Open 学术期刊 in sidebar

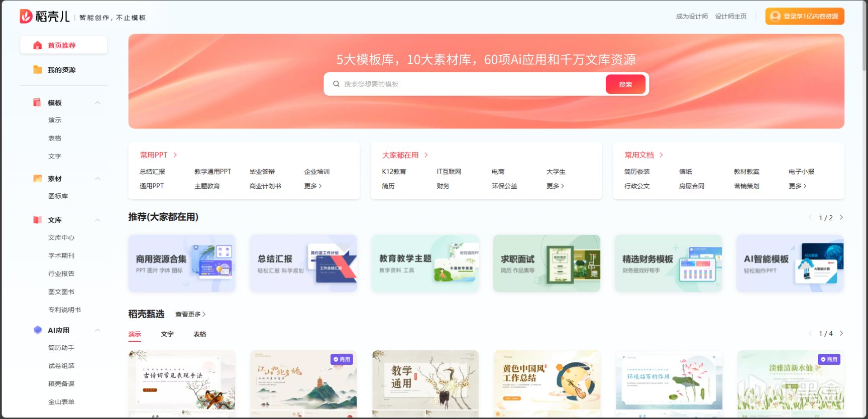pyautogui.click(x=61, y=256)
